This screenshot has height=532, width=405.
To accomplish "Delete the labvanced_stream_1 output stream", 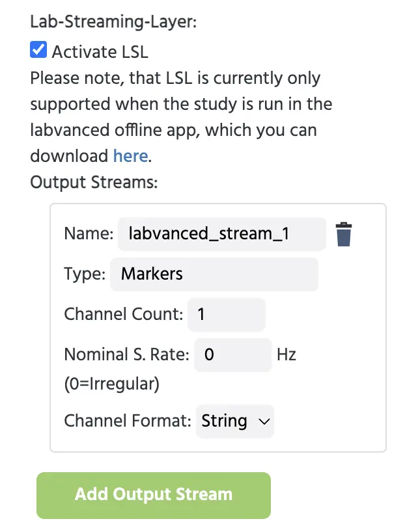I will tap(344, 234).
